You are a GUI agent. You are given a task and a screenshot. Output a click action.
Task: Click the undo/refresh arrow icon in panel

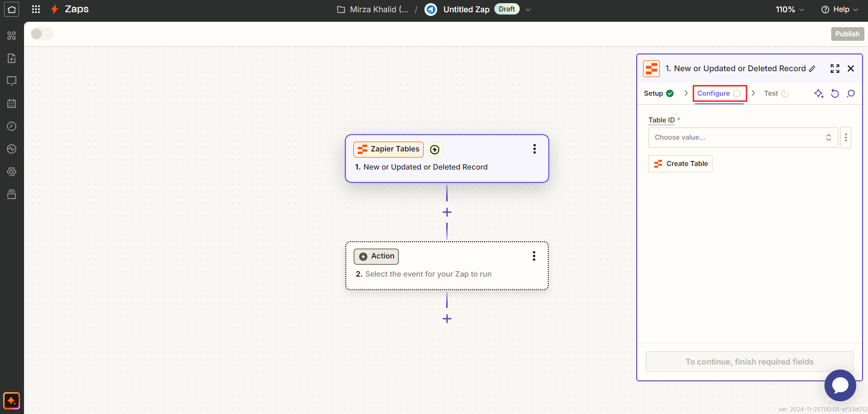(x=835, y=93)
